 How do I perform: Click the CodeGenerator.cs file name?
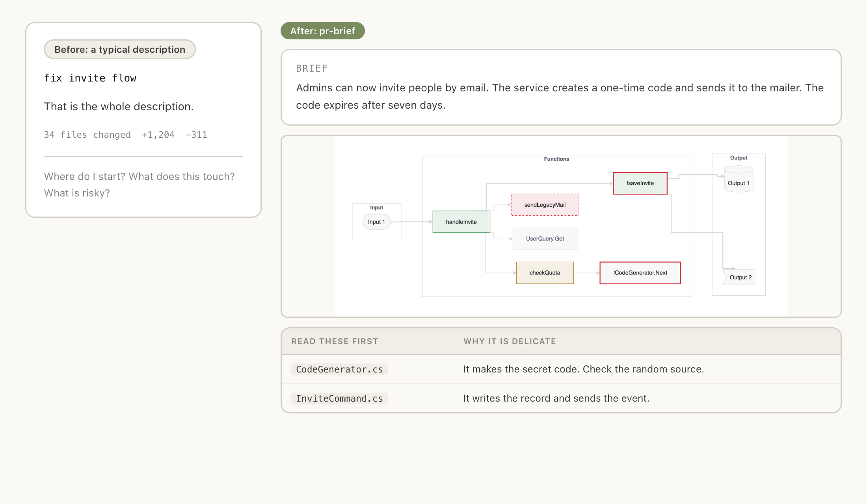(x=339, y=369)
